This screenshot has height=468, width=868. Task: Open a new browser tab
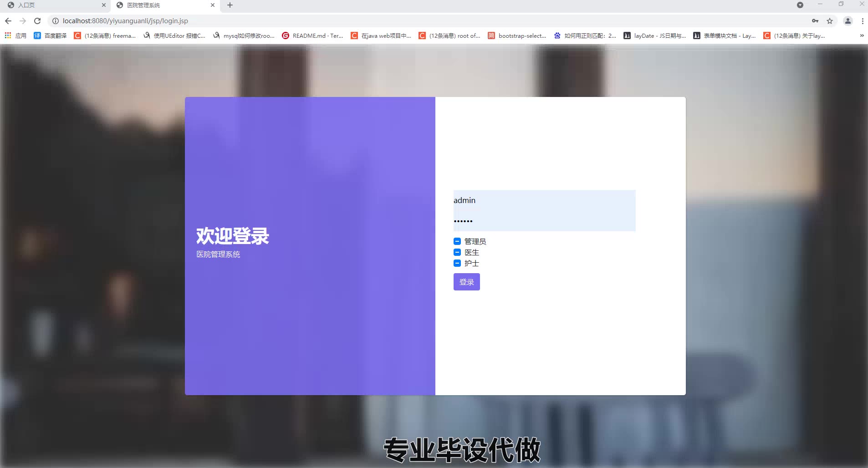tap(230, 5)
